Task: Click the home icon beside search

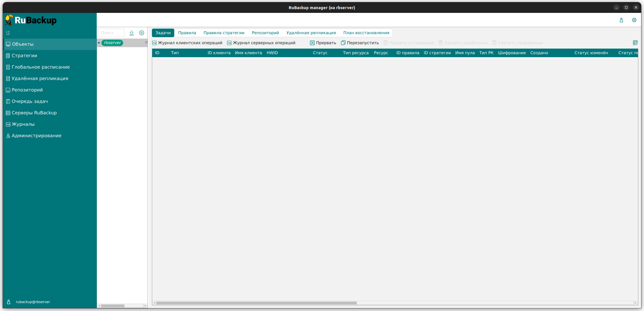Action: [132, 33]
